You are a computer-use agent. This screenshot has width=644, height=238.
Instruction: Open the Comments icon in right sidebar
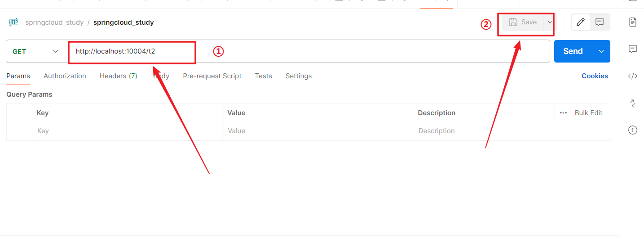[633, 49]
